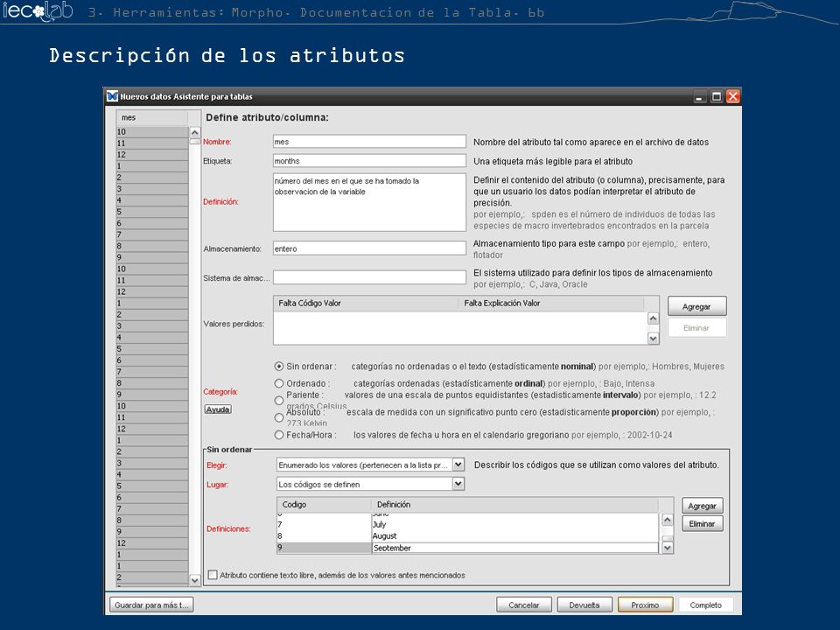The image size is (840, 630).
Task: Click up arrow of Definiciones table scrollbar
Action: [668, 520]
